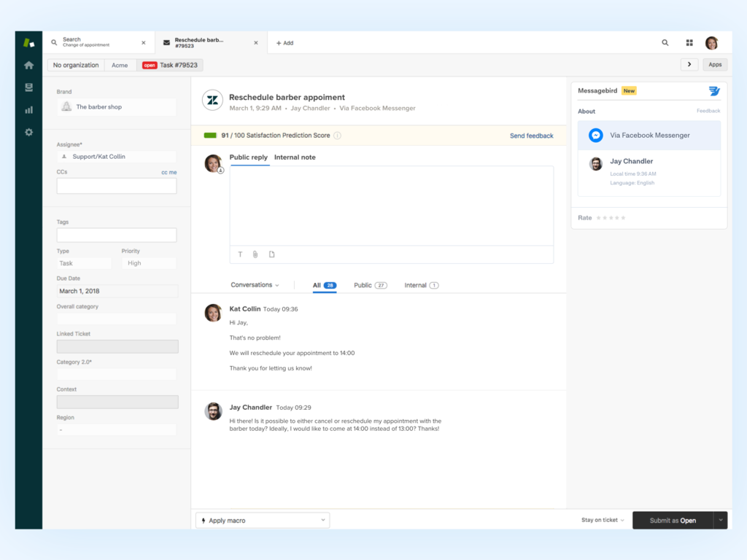Select the Views icon in left sidebar
The width and height of the screenshot is (747, 560).
coord(28,87)
